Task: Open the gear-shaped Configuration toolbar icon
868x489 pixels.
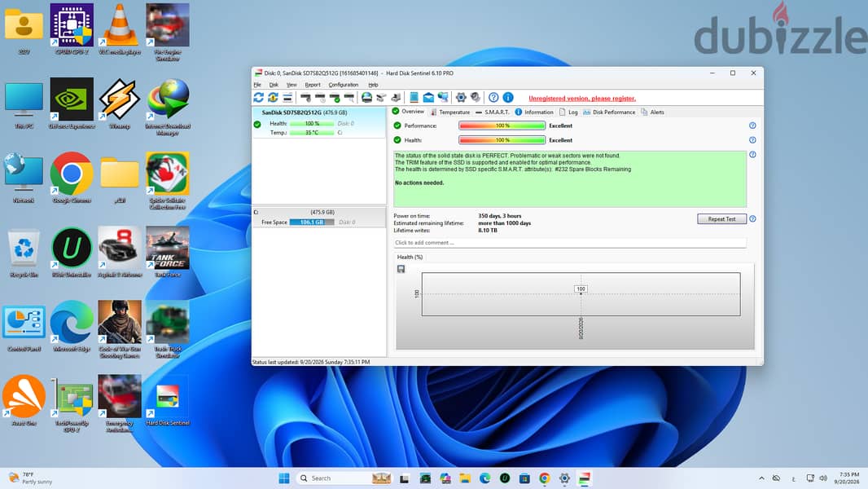Action: tap(461, 98)
